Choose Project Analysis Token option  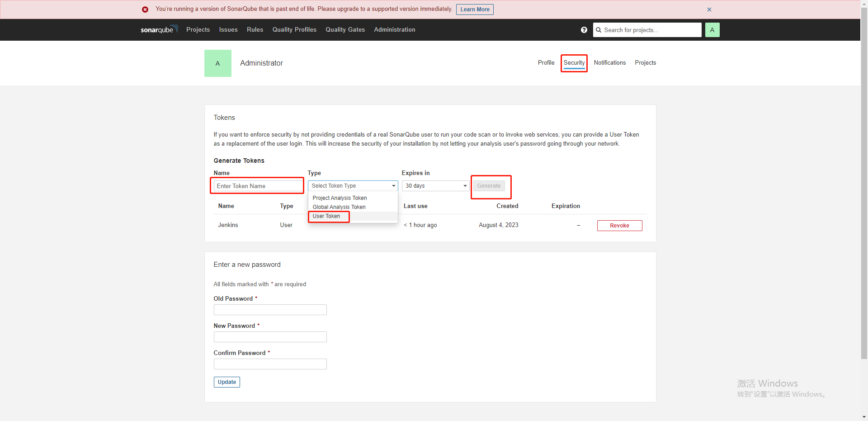click(x=353, y=198)
